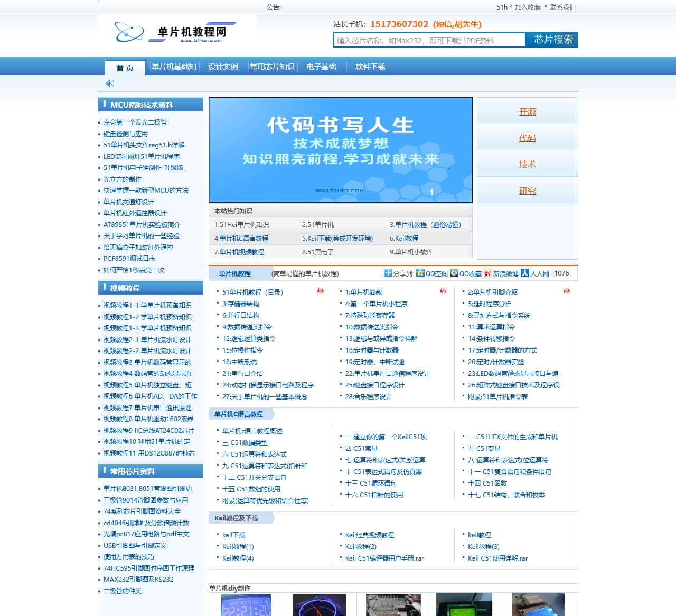This screenshot has width=676, height=616.
Task: Open the 开源 link in right sidebar
Action: [x=527, y=112]
